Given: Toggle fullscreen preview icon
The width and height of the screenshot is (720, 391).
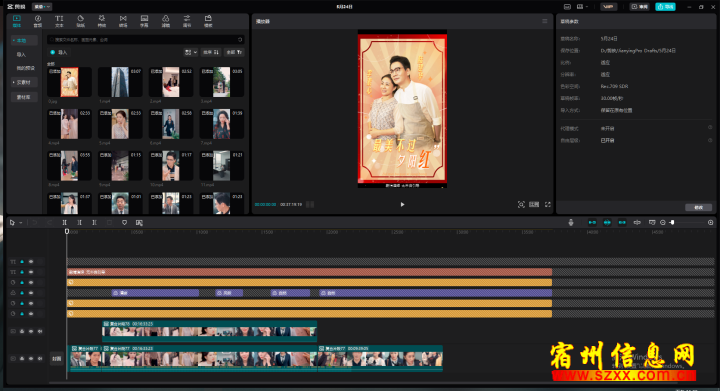Looking at the screenshot, I should pos(548,205).
